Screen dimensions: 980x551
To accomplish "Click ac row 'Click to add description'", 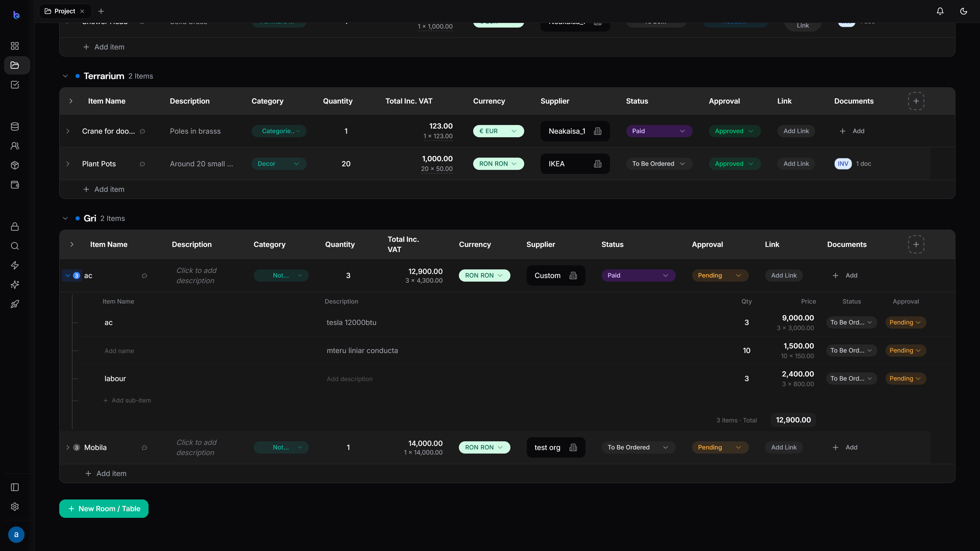I will click(197, 276).
